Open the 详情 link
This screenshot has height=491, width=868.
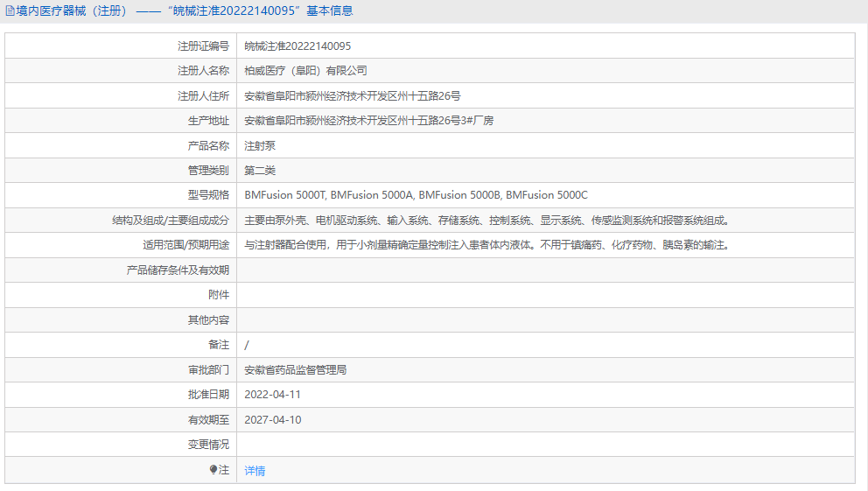coord(255,471)
